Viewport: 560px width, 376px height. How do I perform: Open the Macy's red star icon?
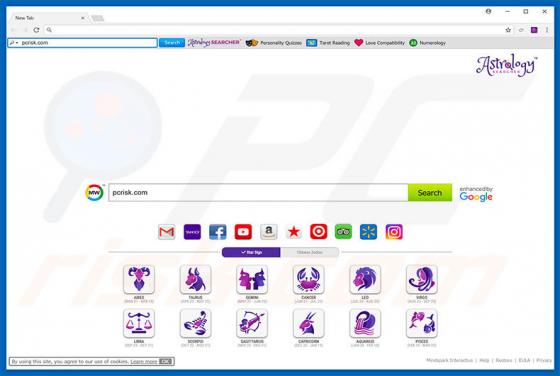294,232
